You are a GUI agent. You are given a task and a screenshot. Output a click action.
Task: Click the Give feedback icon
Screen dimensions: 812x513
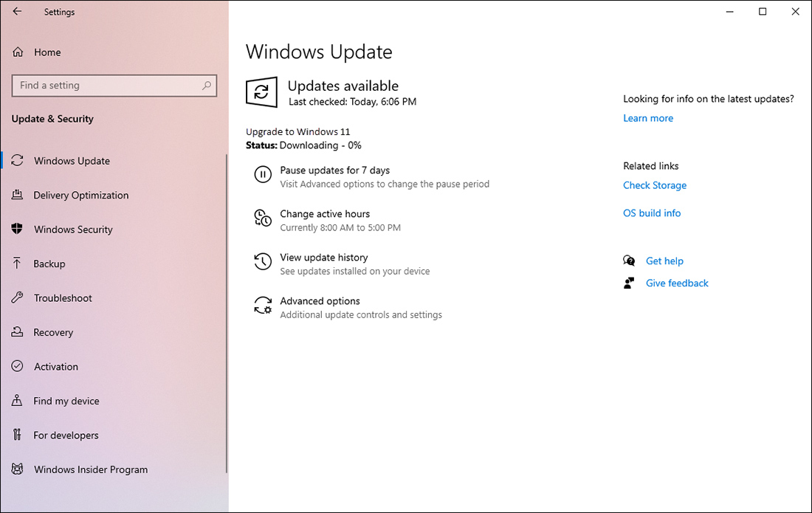628,283
